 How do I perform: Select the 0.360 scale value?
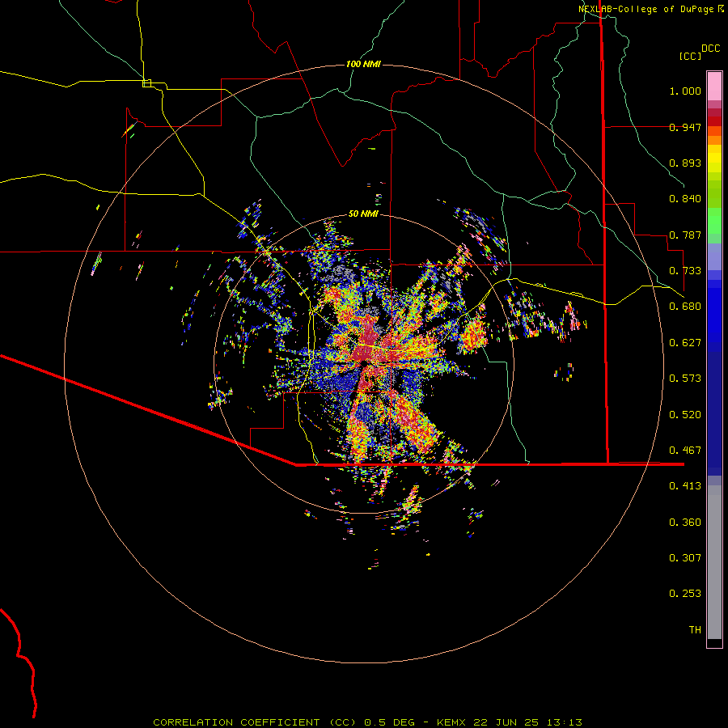click(685, 523)
